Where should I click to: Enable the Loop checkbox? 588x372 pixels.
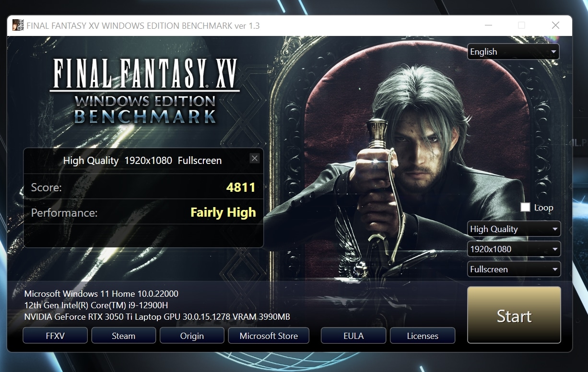[526, 207]
